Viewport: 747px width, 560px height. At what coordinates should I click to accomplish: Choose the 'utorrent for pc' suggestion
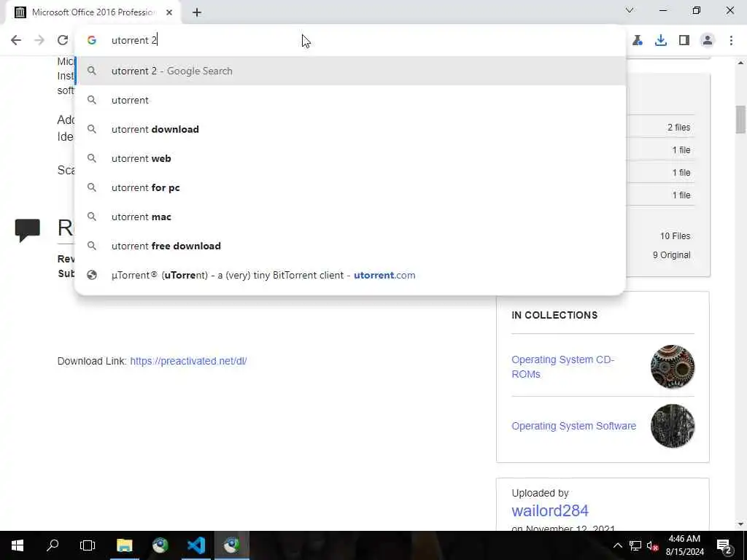[350, 187]
